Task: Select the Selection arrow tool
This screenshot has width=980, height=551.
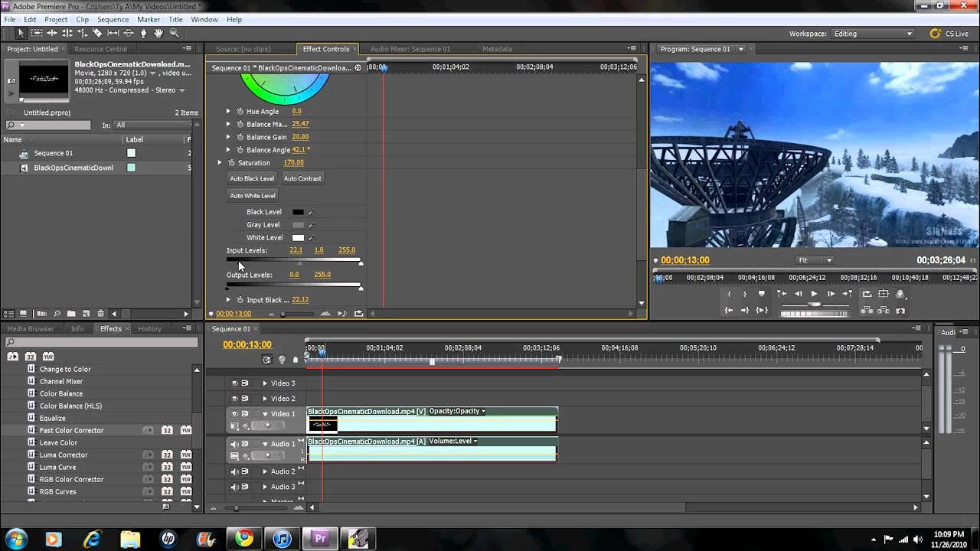Action: click(x=21, y=33)
